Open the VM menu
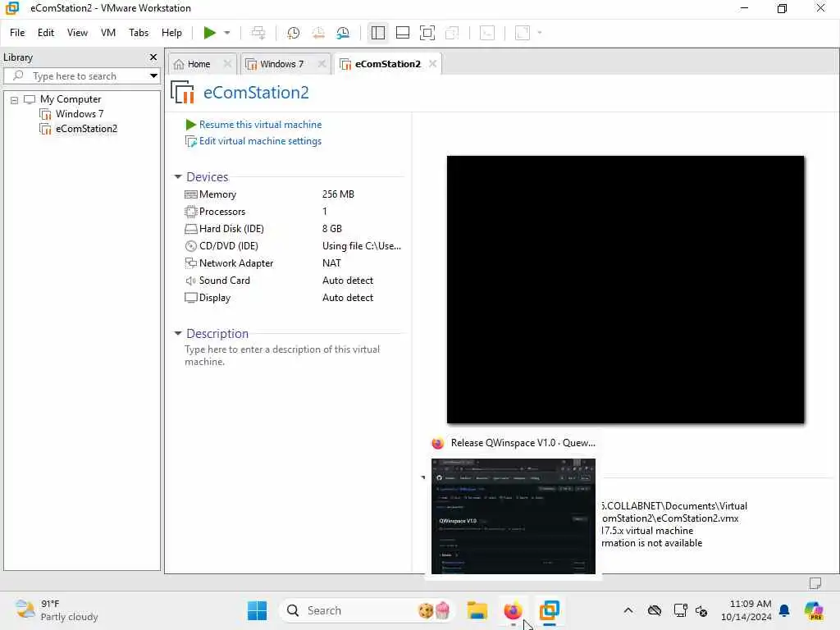840x630 pixels. click(108, 33)
